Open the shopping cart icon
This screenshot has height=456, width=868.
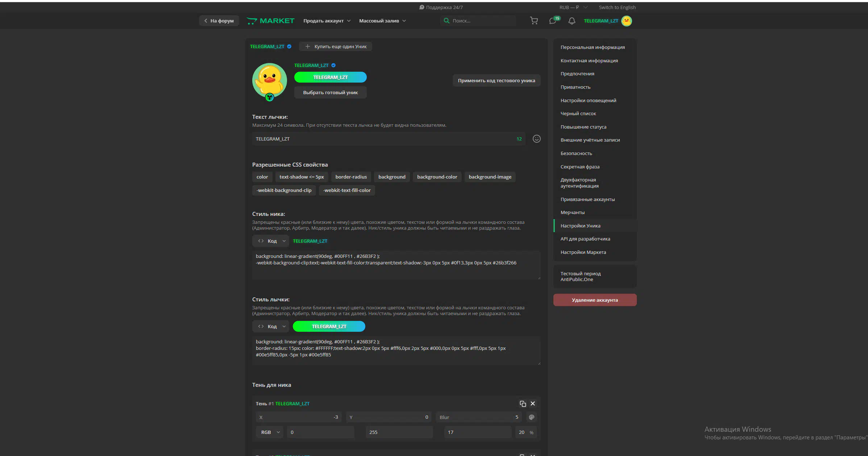(x=534, y=21)
